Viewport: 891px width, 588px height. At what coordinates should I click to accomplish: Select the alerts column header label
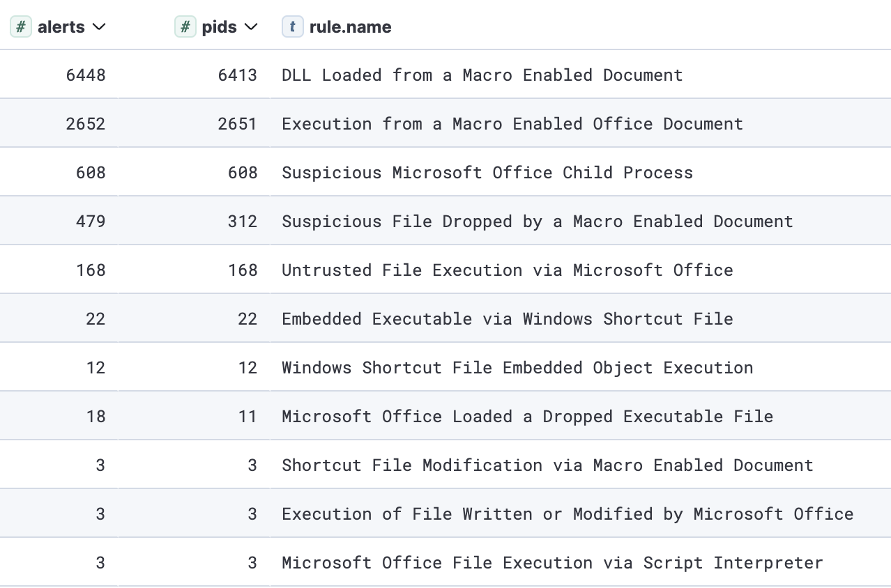[61, 27]
